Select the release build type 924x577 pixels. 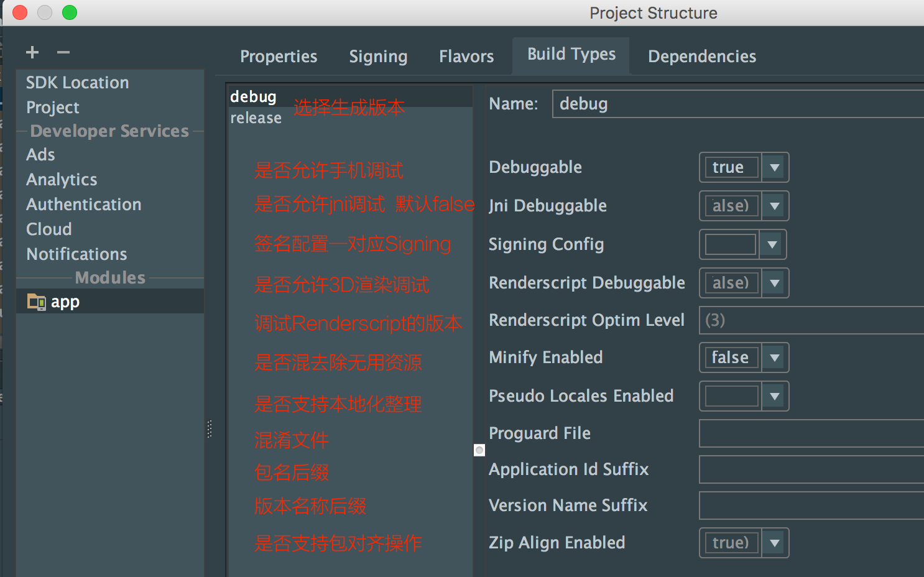pos(256,118)
